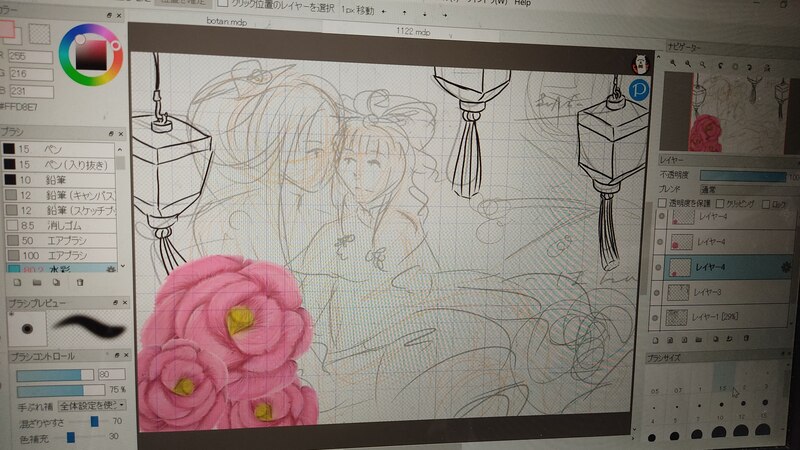This screenshot has height=450, width=800.
Task: Delete the selected layer with the trash icon
Action: [x=746, y=338]
